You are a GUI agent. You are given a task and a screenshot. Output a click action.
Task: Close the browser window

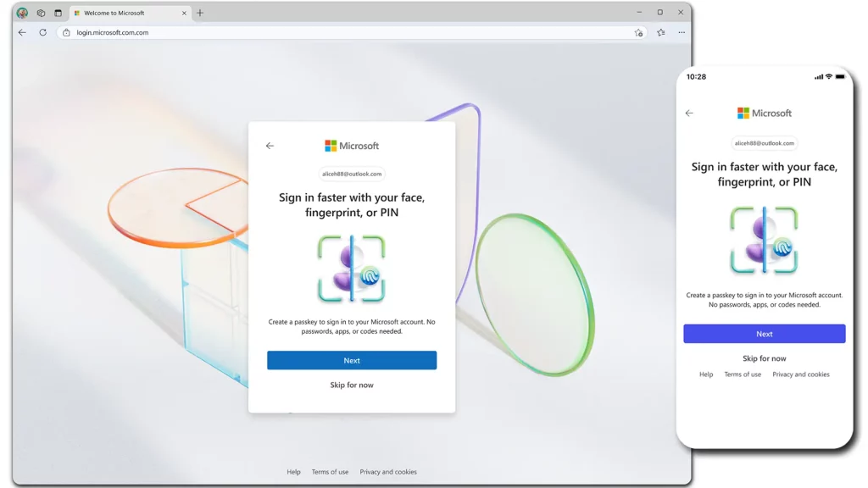pyautogui.click(x=681, y=12)
